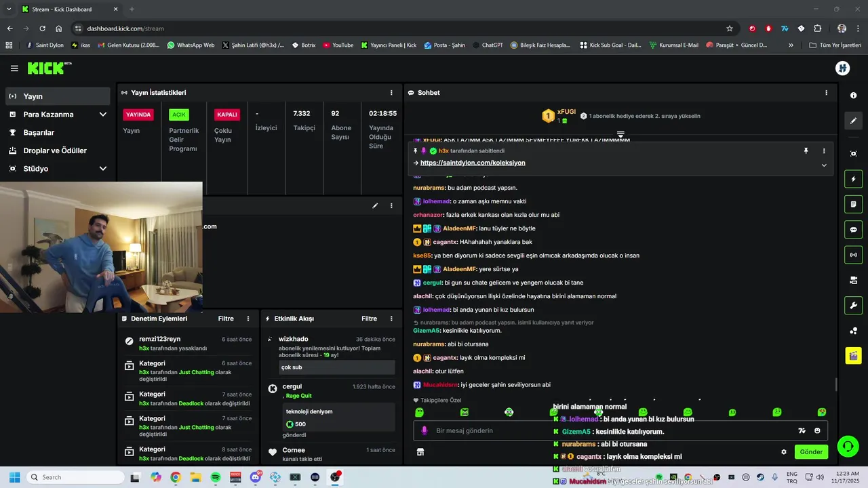Open the Filtre dropdown in Denetim Eylemleri
Screen dimensions: 868x488
[226, 319]
